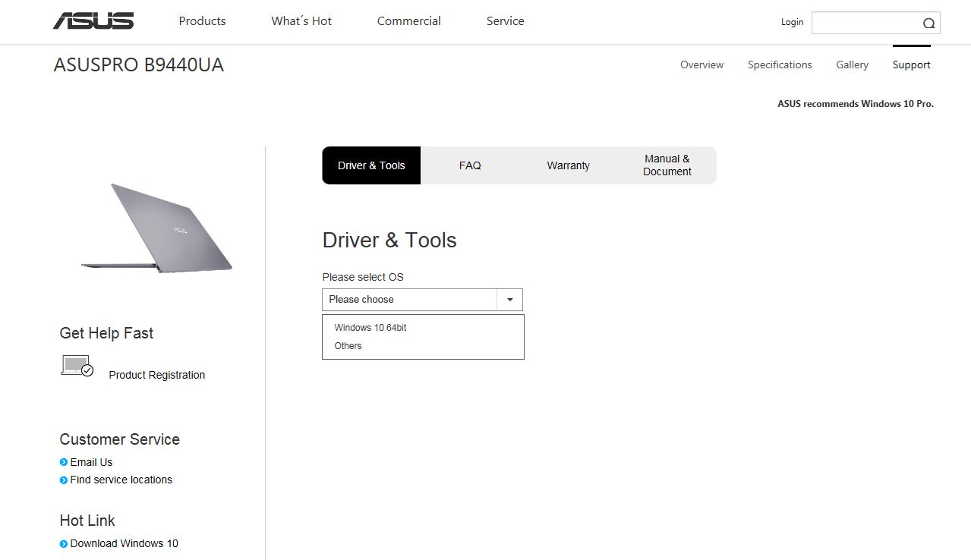This screenshot has height=560, width=971.
Task: Open the Product Registration link
Action: [157, 375]
